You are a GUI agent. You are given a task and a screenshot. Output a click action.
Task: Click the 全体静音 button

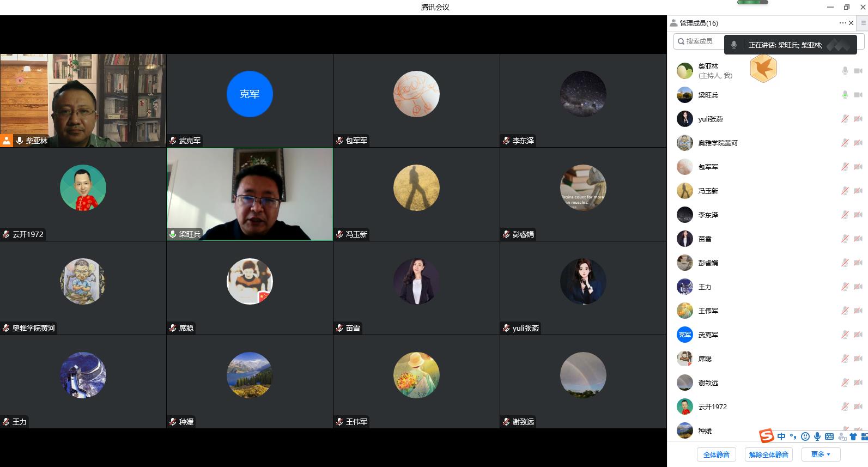tap(716, 454)
